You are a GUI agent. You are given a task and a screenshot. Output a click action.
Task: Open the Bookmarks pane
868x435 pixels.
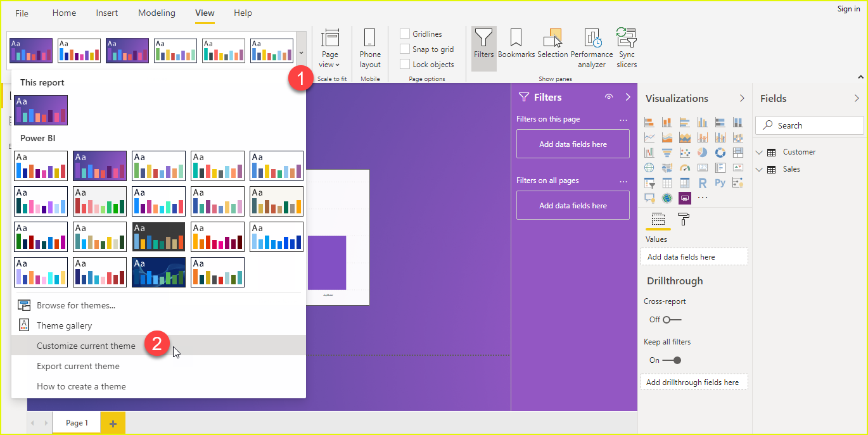point(516,44)
